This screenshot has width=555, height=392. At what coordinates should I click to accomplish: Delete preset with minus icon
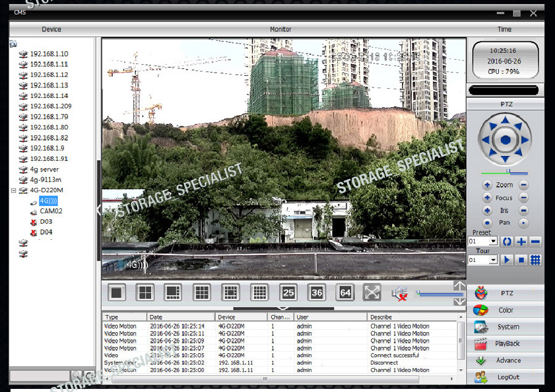(535, 242)
